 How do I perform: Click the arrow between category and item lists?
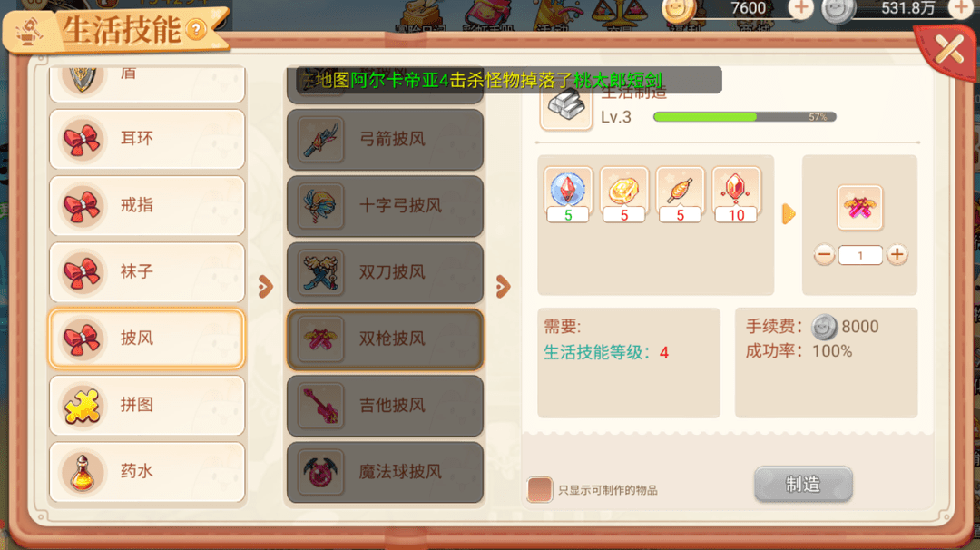266,287
